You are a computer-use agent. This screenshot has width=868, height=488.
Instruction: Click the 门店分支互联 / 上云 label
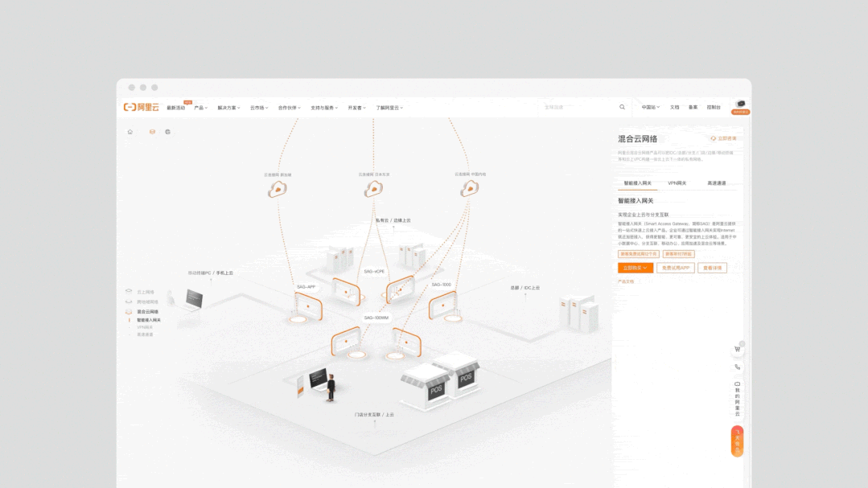click(374, 414)
